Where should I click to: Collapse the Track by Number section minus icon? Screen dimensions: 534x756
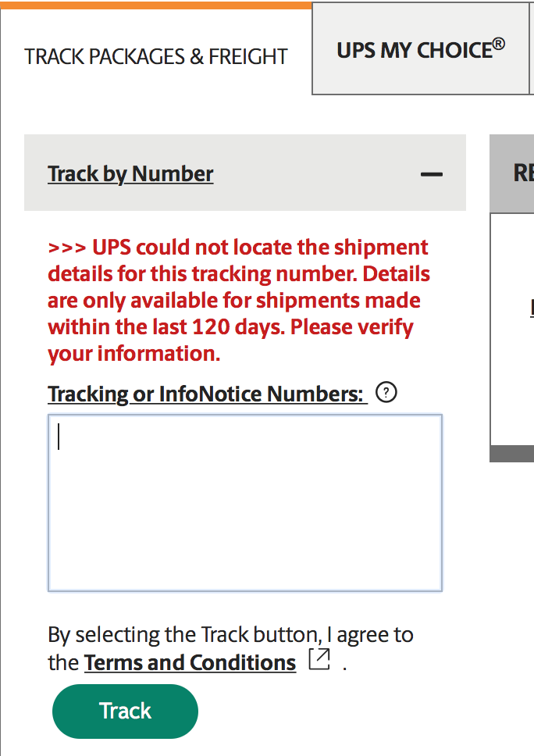431,174
